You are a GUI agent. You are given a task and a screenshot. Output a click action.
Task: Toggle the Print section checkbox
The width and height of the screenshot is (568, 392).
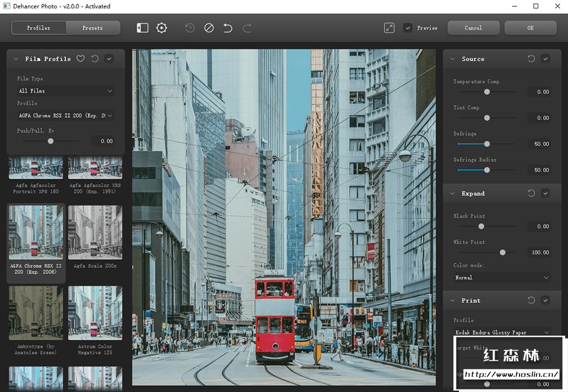[x=546, y=301]
